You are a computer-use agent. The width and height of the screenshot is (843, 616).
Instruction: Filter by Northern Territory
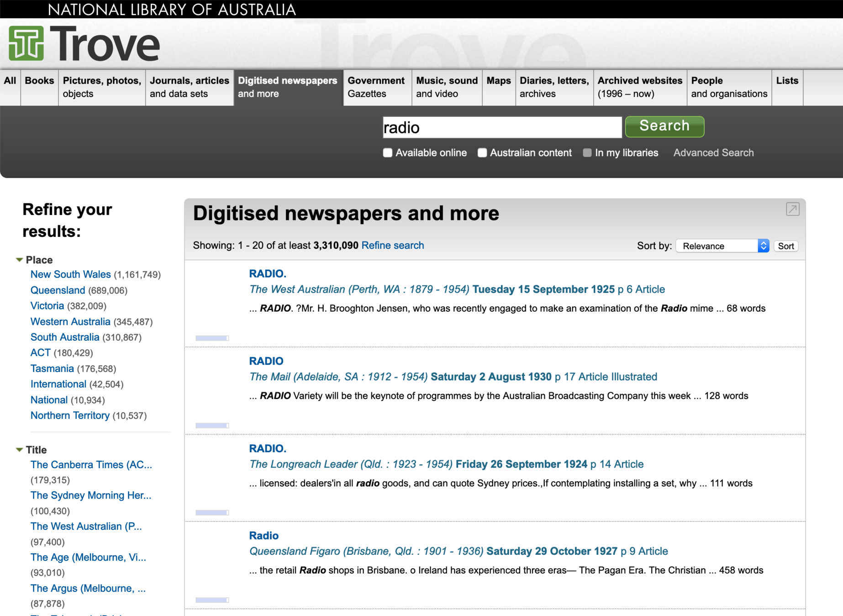pyautogui.click(x=70, y=416)
